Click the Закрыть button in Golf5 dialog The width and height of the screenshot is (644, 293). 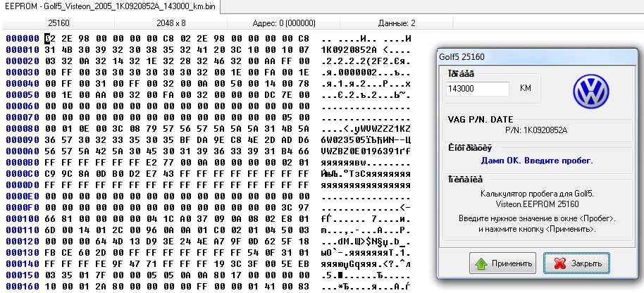click(576, 263)
